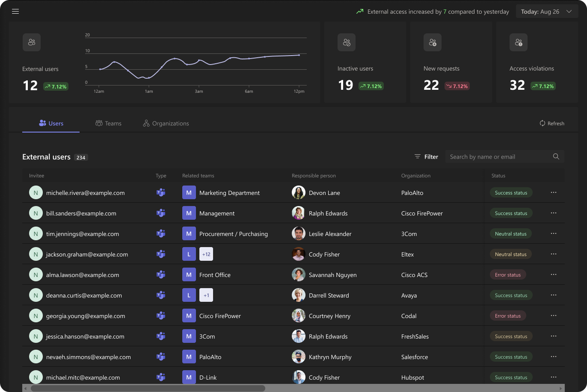Click Teams type icon for michelle.rivera
Image resolution: width=587 pixels, height=392 pixels.
point(161,193)
